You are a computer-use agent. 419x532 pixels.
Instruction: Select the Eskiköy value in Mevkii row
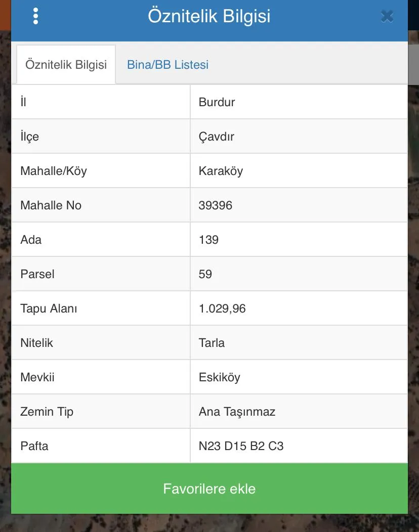[x=220, y=377]
